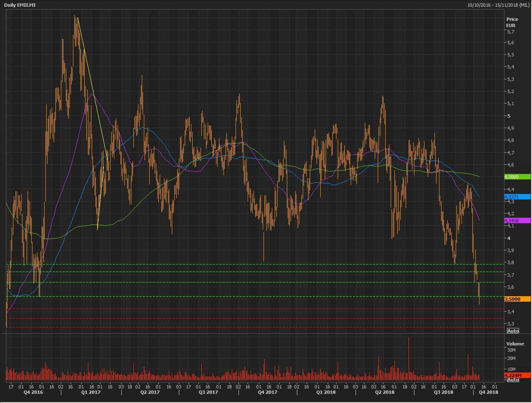Click Q2 2017 on the time axis
Screen dimensions: 532x403
coord(150,392)
